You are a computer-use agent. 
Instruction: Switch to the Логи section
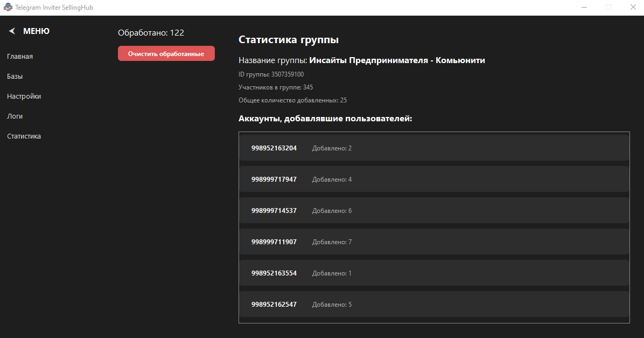tap(15, 116)
